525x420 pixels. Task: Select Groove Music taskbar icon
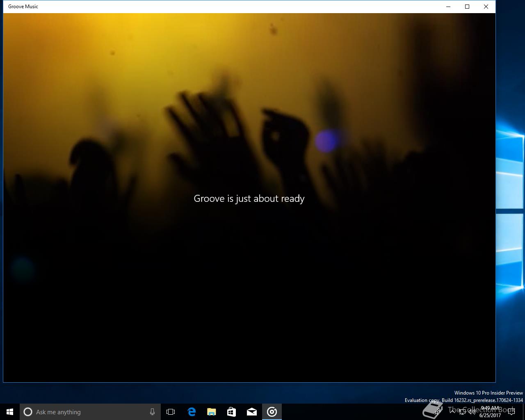click(x=272, y=412)
